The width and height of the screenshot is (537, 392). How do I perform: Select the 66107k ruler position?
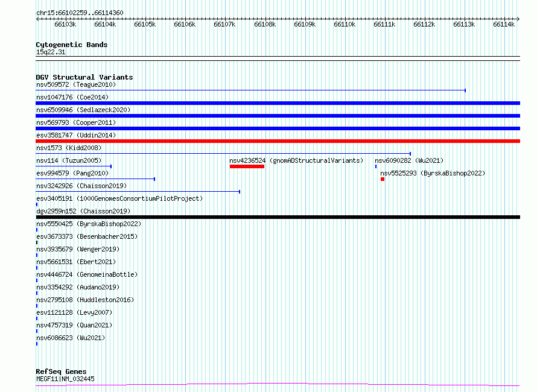click(x=224, y=24)
